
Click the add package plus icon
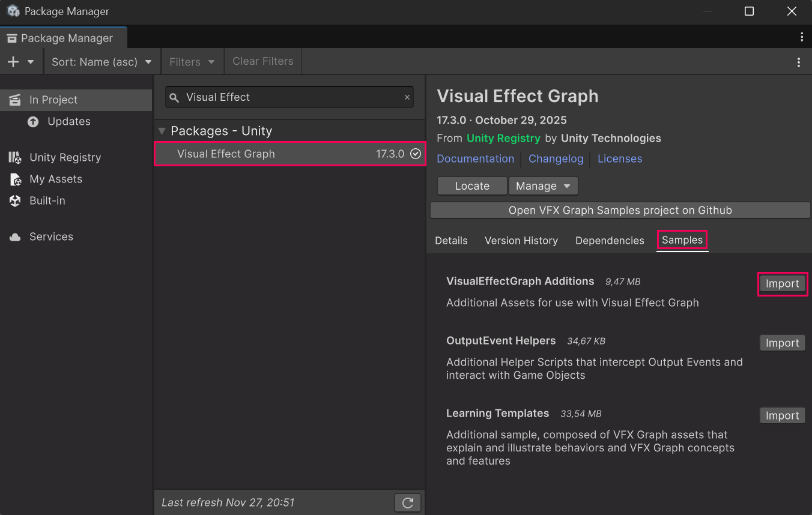(13, 62)
